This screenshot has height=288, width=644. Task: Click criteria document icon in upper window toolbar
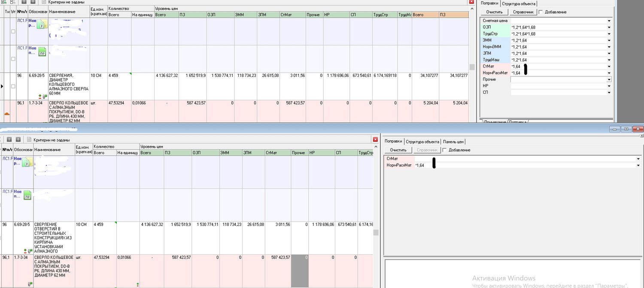click(44, 2)
